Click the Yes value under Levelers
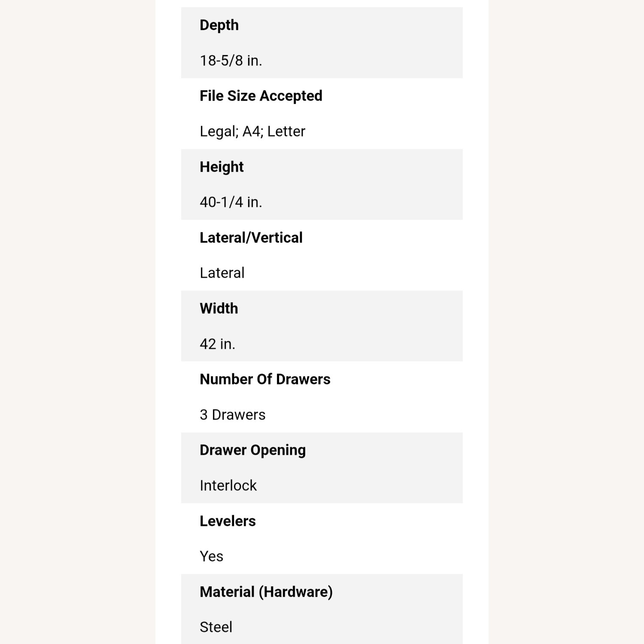 [212, 556]
